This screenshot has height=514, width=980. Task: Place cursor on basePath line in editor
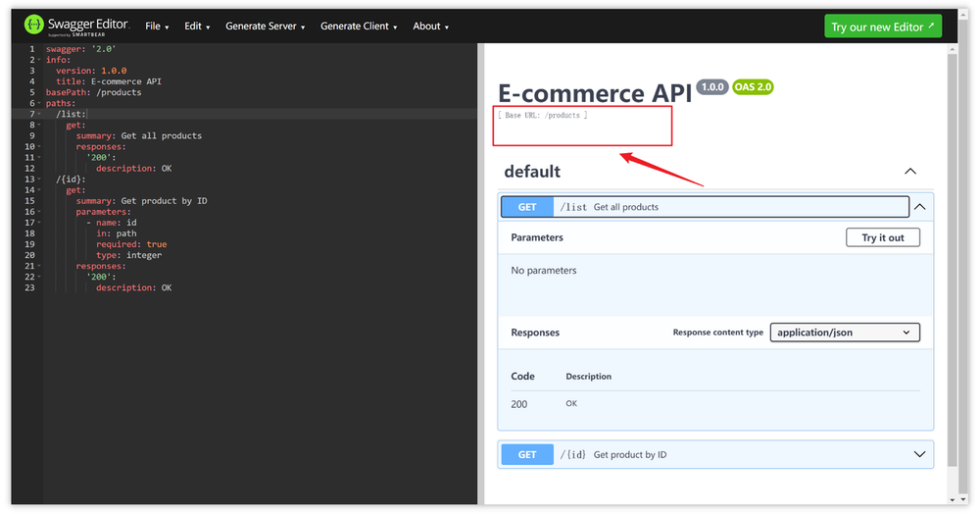click(94, 92)
